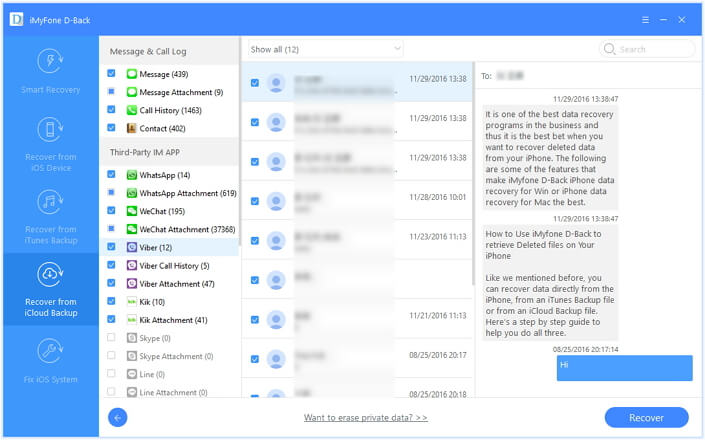This screenshot has height=440, width=705.
Task: Click the WhatsApp icon
Action: pyautogui.click(x=131, y=175)
